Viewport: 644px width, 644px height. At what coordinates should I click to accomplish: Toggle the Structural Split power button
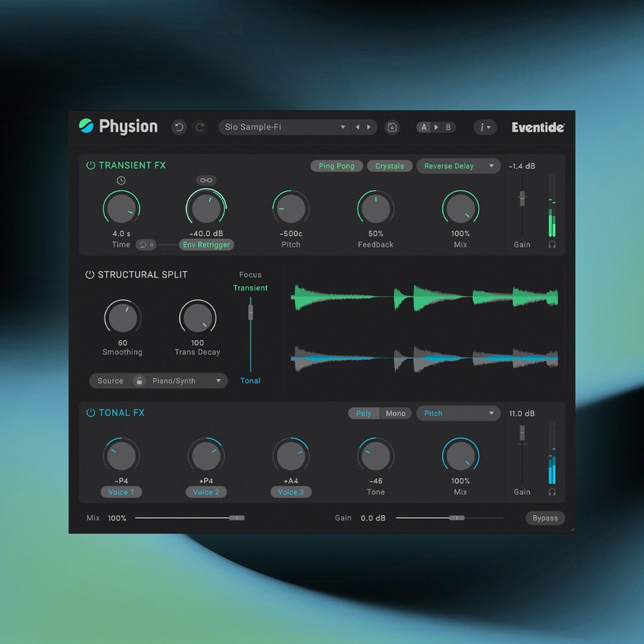coord(90,274)
